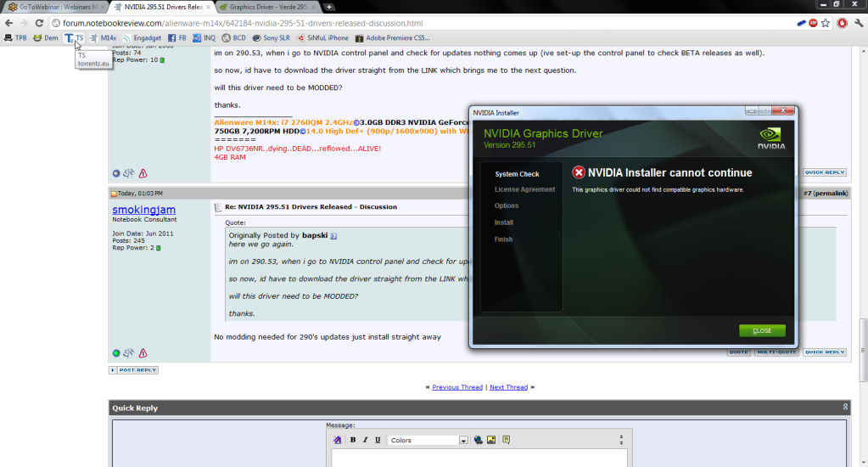The height and width of the screenshot is (467, 868).
Task: Click Multi-Quote on smokingjam's post
Action: tap(776, 352)
